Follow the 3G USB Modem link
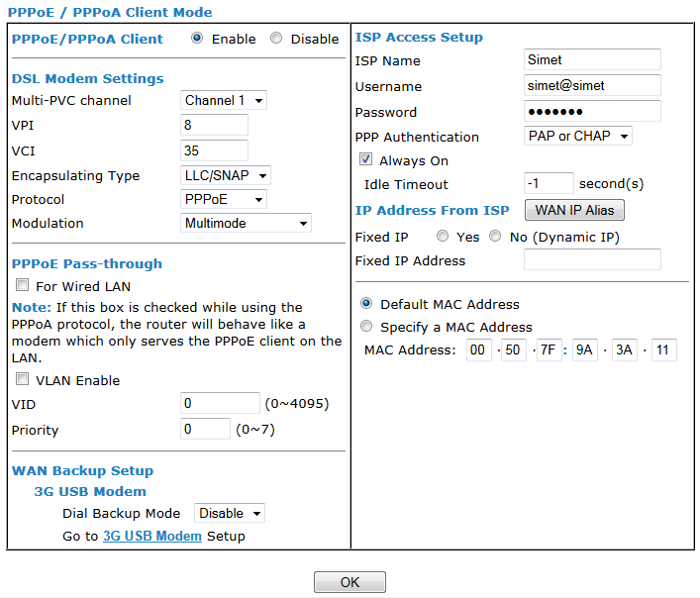700x598 pixels. 152,537
